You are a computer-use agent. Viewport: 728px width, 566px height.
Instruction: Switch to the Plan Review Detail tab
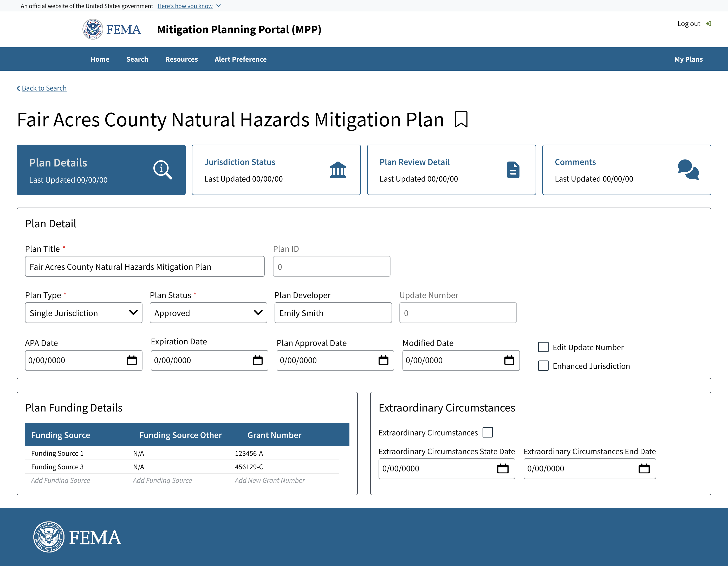(451, 170)
